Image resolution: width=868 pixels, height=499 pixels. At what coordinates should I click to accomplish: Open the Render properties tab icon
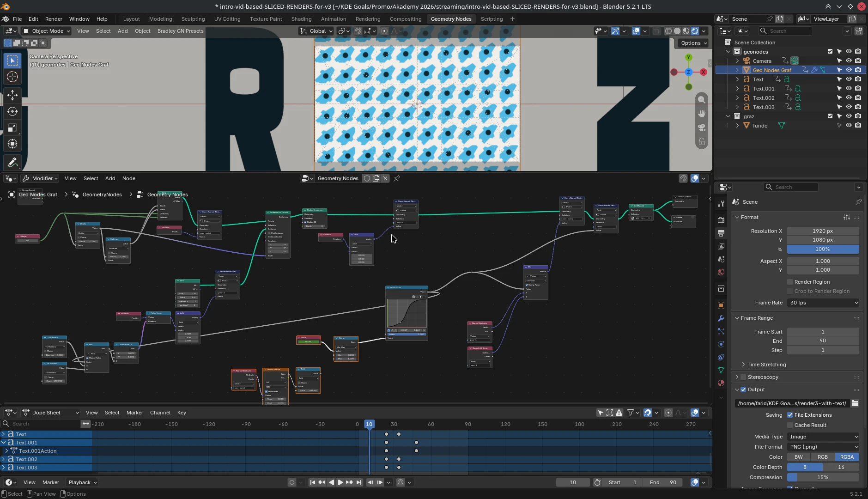click(721, 220)
